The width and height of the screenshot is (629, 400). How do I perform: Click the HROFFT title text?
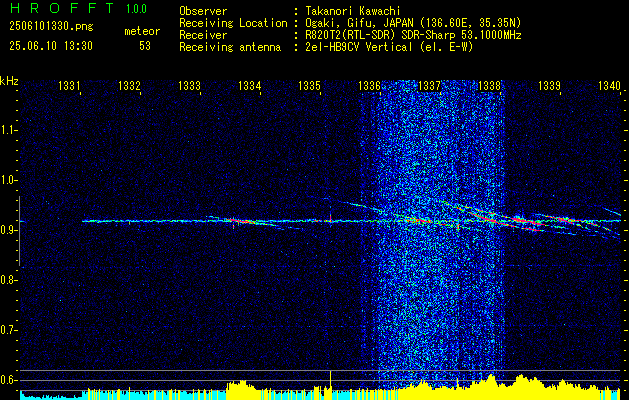[62, 8]
